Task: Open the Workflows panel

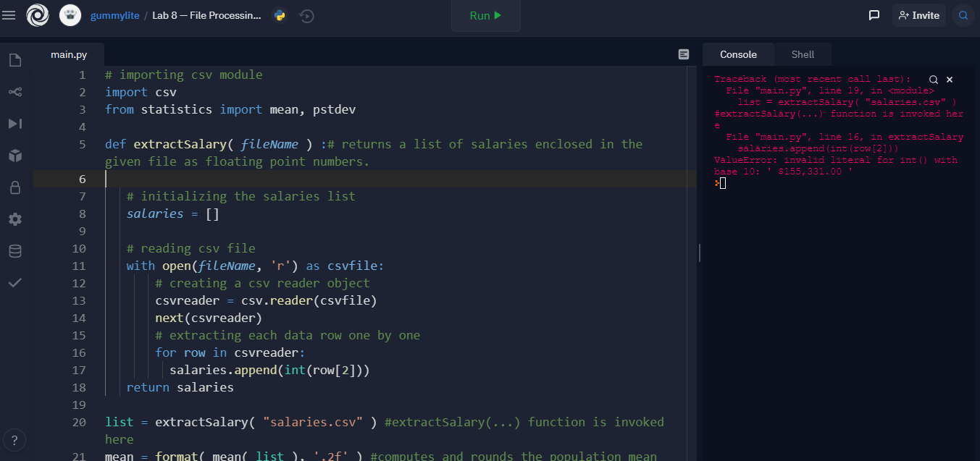Action: point(14,123)
